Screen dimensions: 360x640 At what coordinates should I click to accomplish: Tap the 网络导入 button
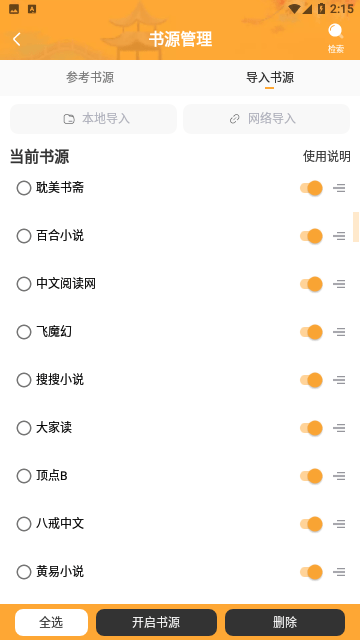click(x=267, y=119)
